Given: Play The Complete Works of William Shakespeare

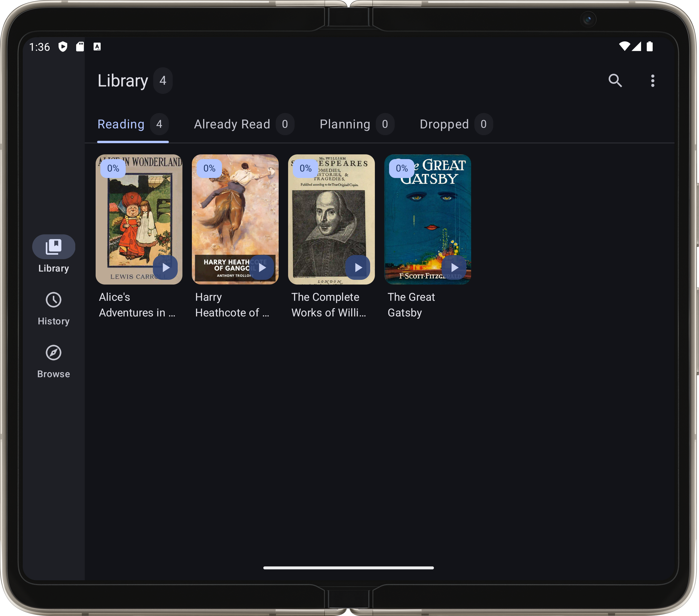Looking at the screenshot, I should [358, 267].
